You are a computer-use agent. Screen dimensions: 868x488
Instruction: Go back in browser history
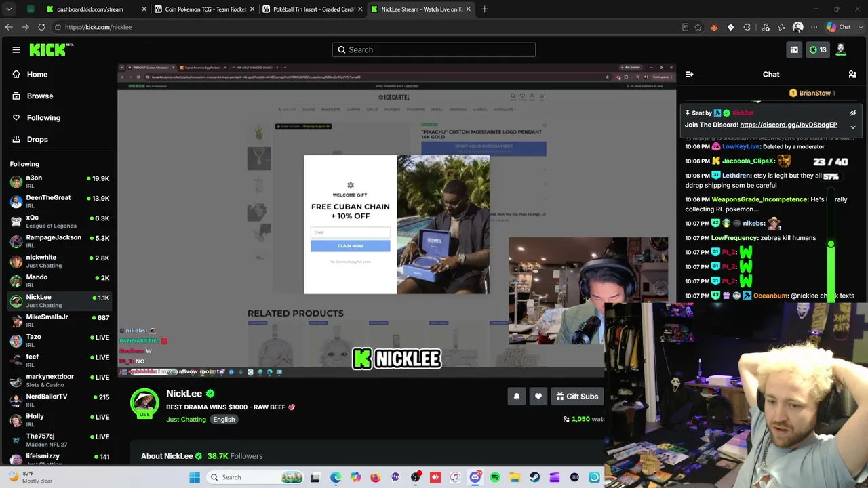[9, 27]
